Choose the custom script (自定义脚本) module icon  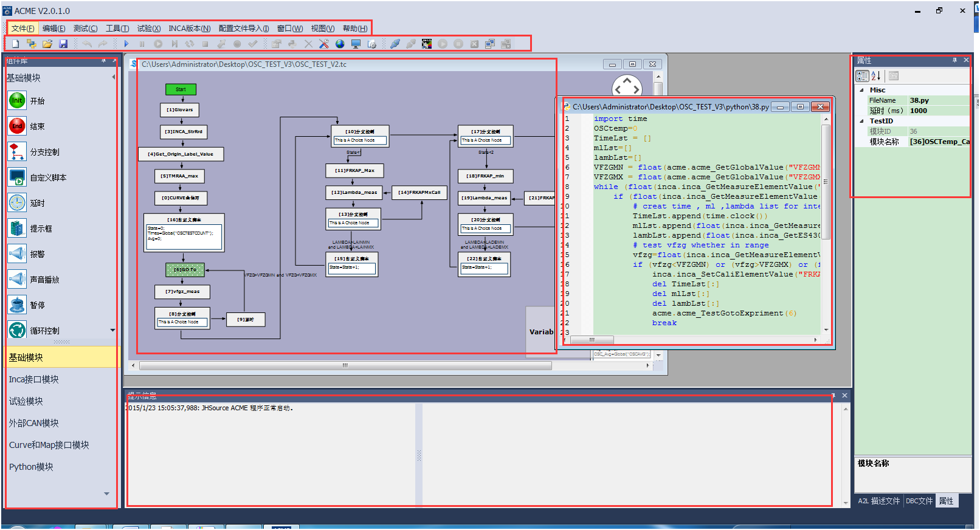point(17,177)
